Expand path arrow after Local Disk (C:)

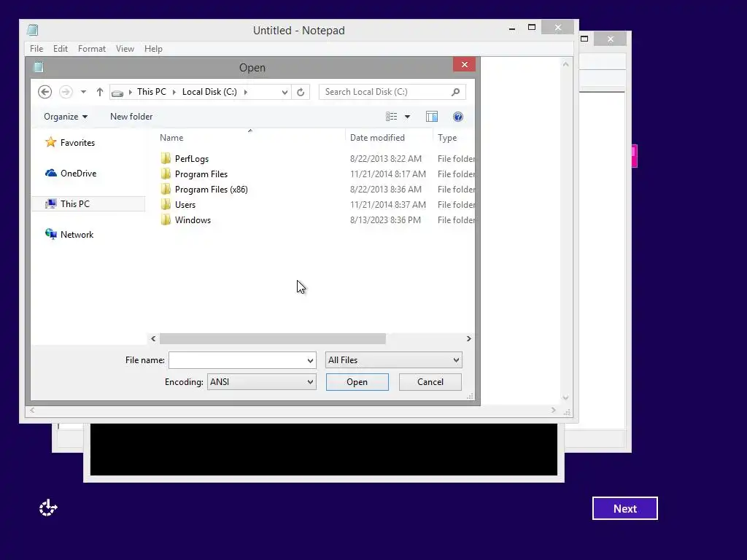click(245, 92)
